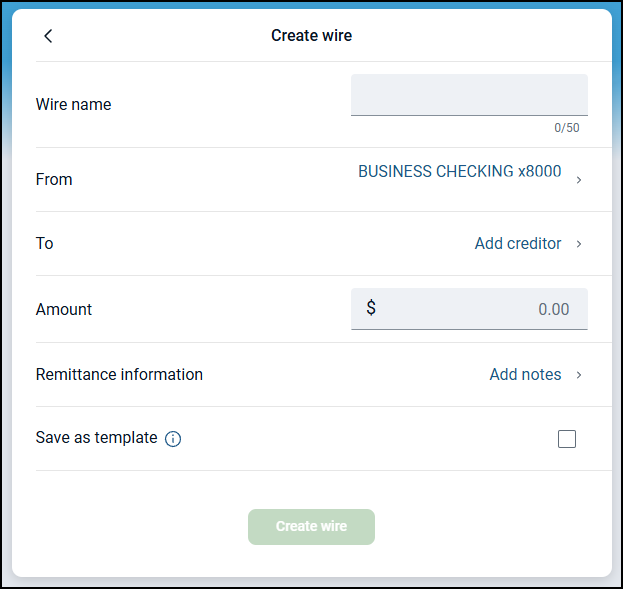Click the 0/50 character counter

coord(567,128)
